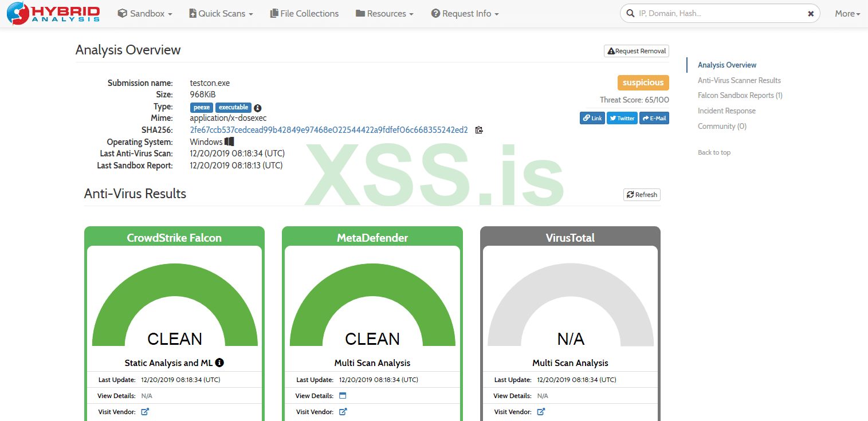Expand the Quick Scans menu
This screenshot has width=868, height=421.
pos(221,14)
